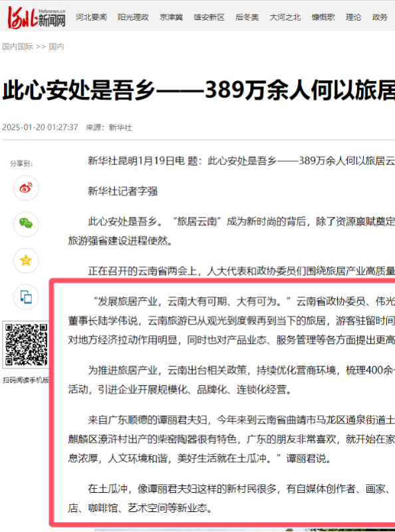Image resolution: width=395 pixels, height=532 pixels.
Task: Open 后冬奥 nav item
Action: (x=247, y=17)
